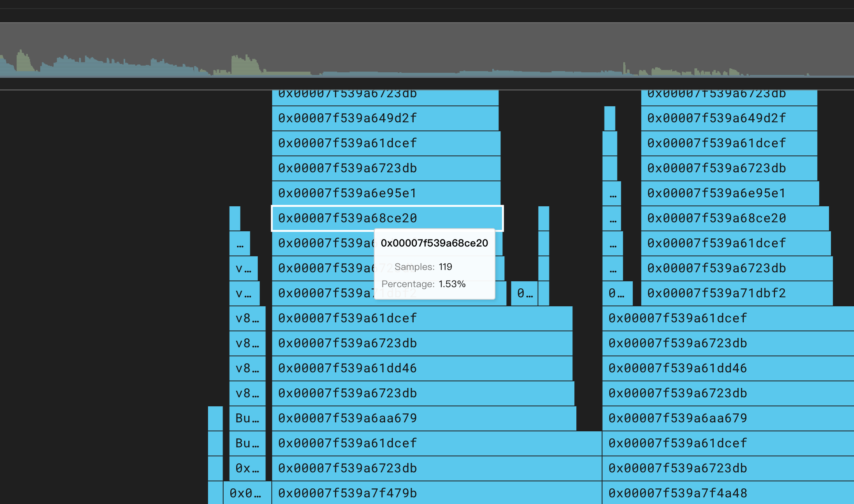
Task: Click the narrow "0x…" frame below the "Bu…" frames
Action: [247, 468]
